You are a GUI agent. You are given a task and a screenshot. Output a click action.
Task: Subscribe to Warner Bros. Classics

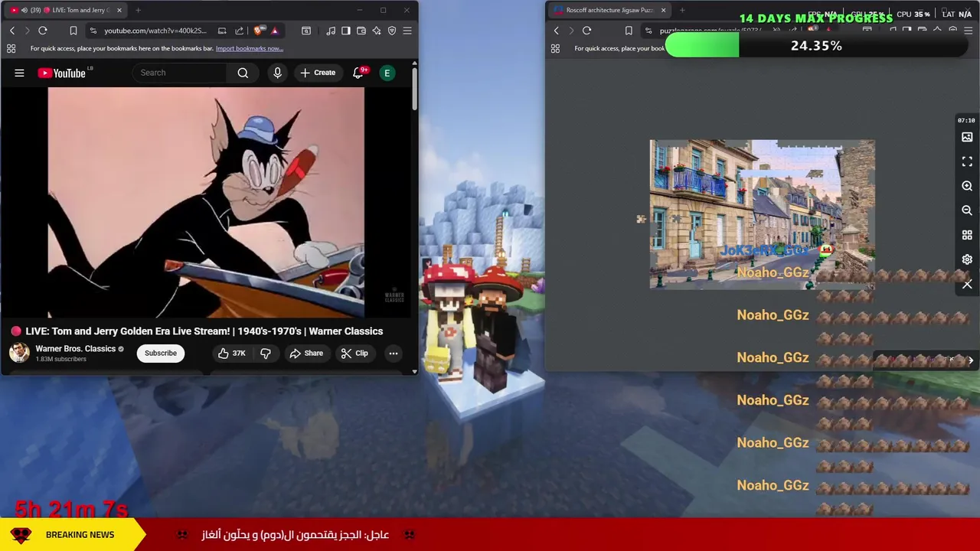tap(161, 353)
